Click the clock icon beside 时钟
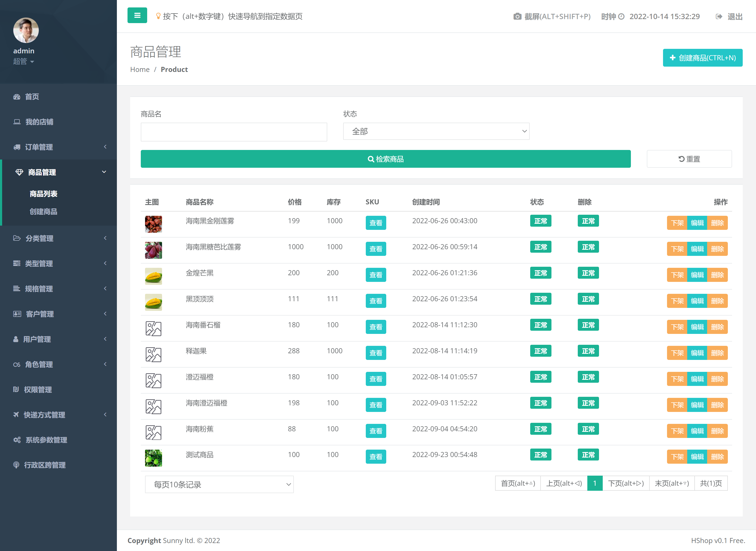 (x=621, y=16)
